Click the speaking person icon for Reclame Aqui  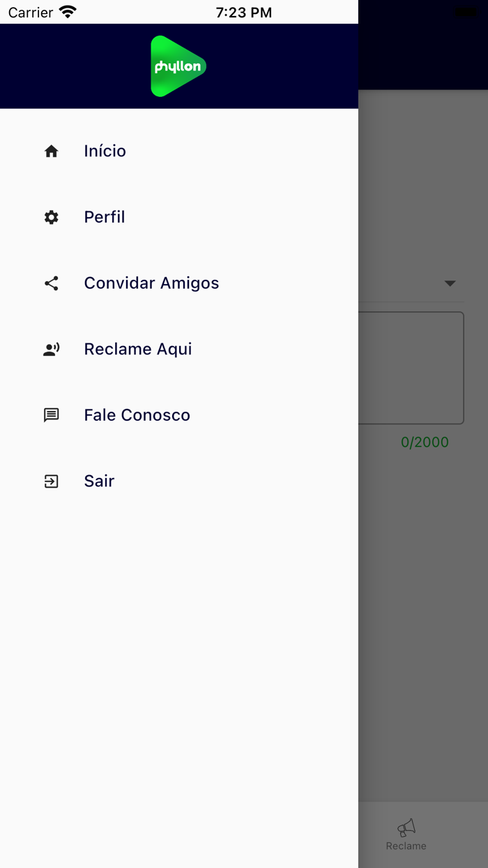(51, 349)
